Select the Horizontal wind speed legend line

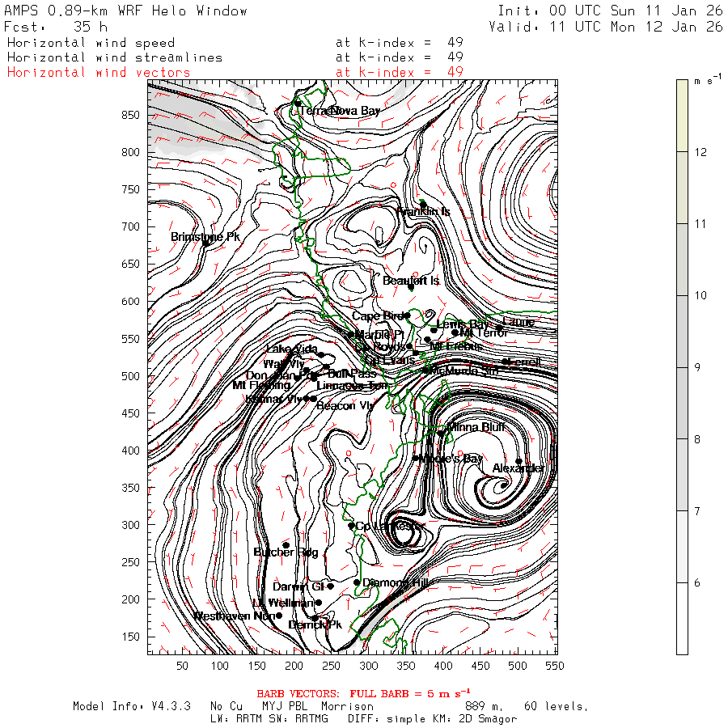[x=91, y=43]
